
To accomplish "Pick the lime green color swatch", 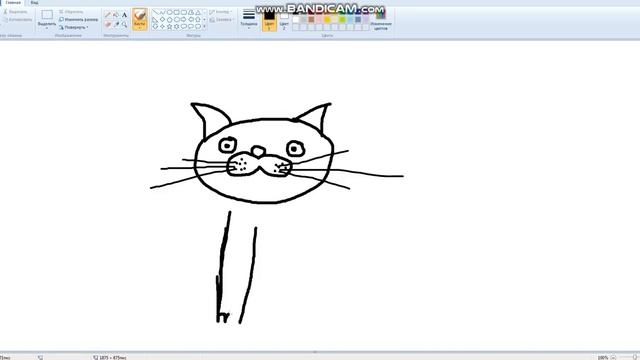I will click(342, 19).
